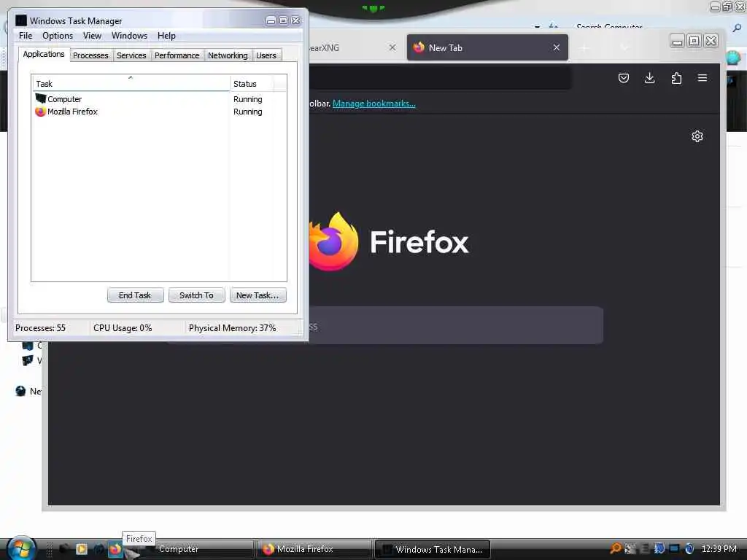Click the Firefox favicon on New Tab tab
The image size is (747, 560).
click(419, 47)
